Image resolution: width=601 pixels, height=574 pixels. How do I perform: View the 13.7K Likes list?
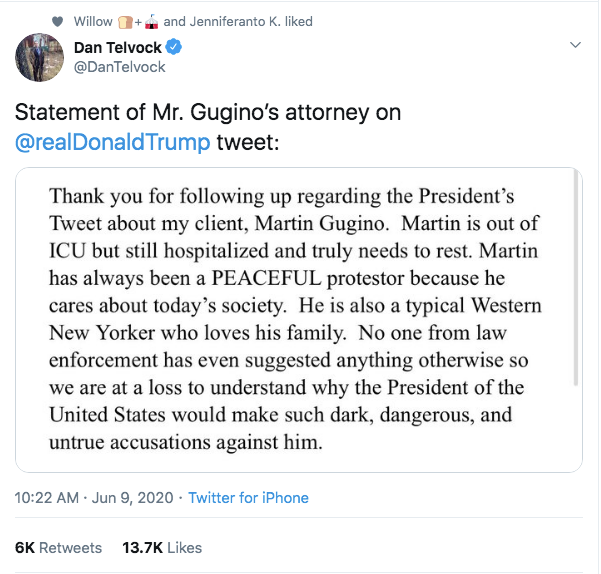click(161, 547)
